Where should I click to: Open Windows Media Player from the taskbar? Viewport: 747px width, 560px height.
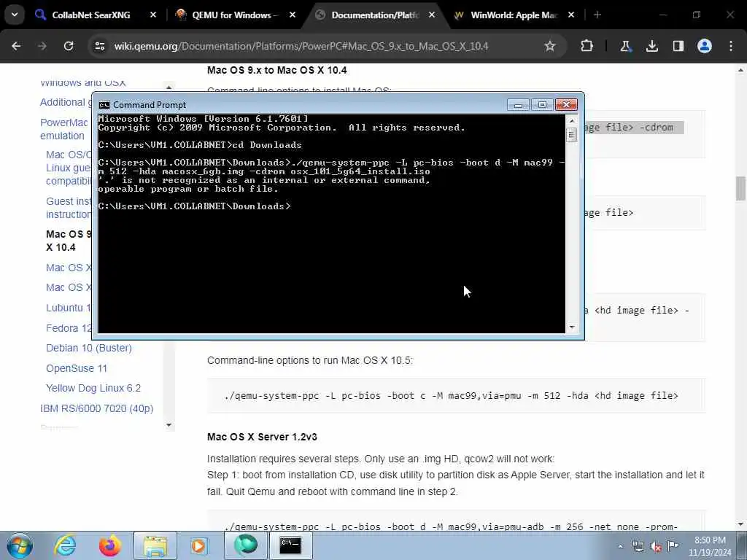199,545
